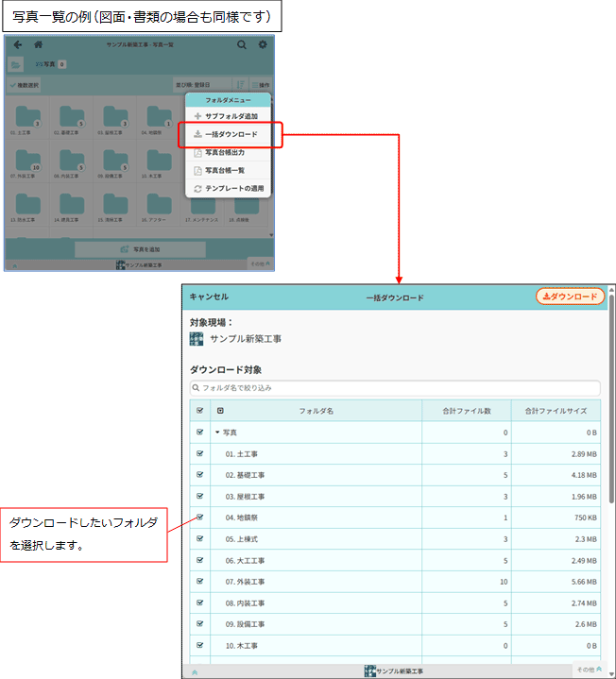616x679 pixels.
Task: Click the sort order icon
Action: point(240,85)
